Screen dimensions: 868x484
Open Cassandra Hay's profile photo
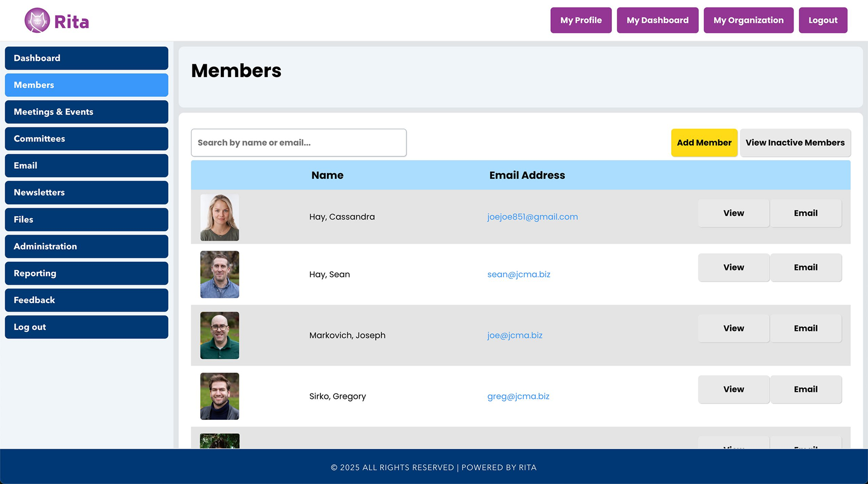pyautogui.click(x=220, y=217)
